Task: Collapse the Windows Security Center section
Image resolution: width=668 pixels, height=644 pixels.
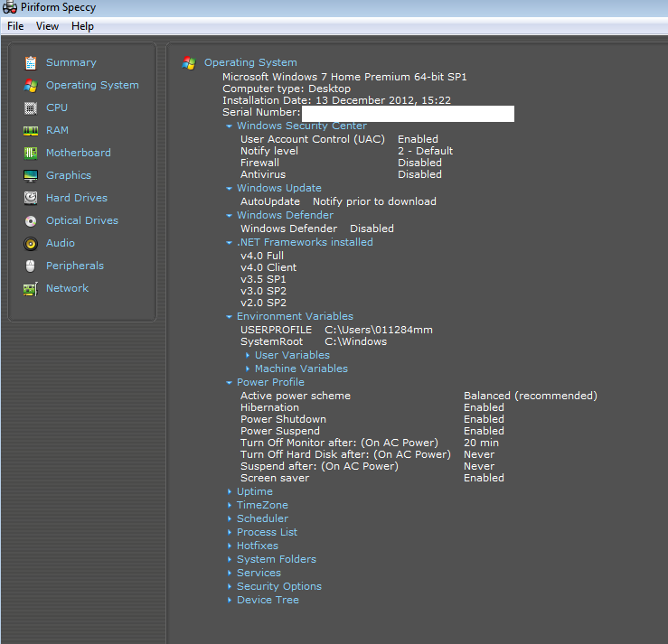Action: tap(230, 126)
